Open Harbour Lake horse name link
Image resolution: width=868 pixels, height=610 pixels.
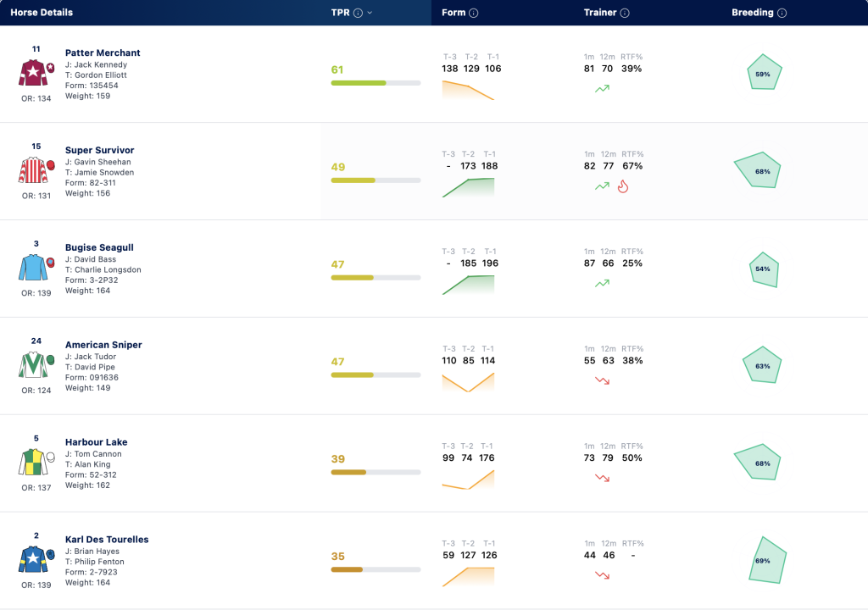tap(97, 441)
